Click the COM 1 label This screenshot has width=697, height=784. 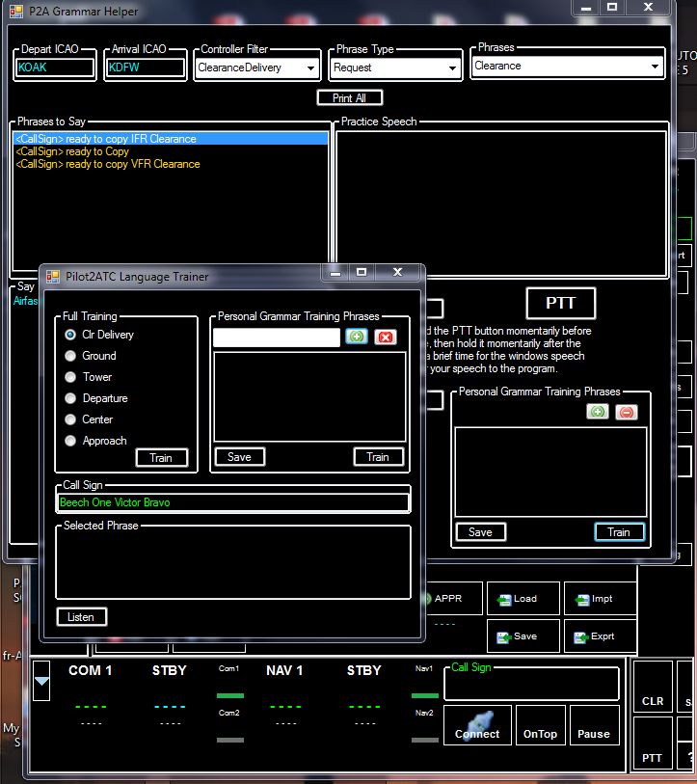point(90,670)
